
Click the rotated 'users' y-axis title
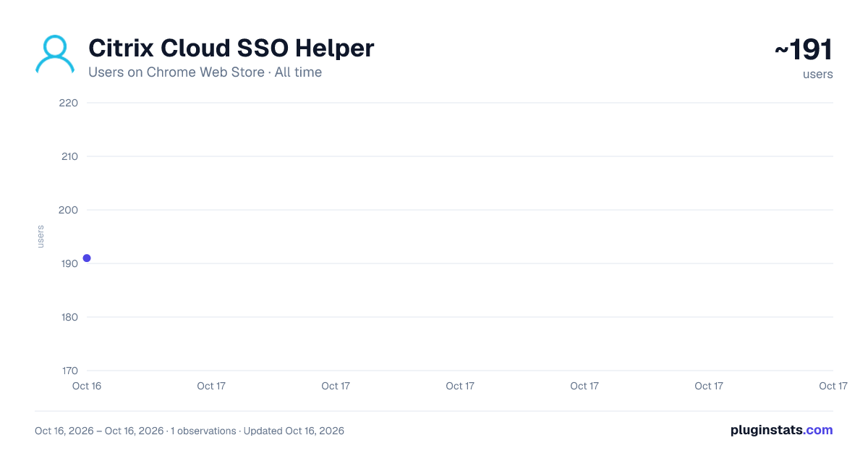pos(41,237)
